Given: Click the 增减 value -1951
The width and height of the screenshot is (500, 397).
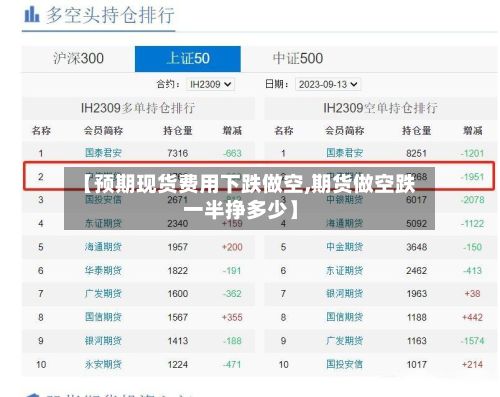Looking at the screenshot, I should (472, 177).
